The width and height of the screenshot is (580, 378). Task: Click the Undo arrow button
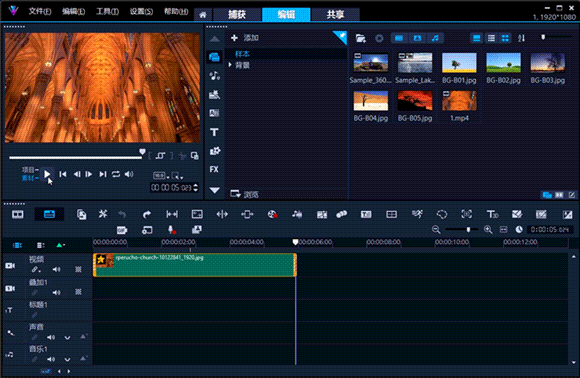click(122, 214)
